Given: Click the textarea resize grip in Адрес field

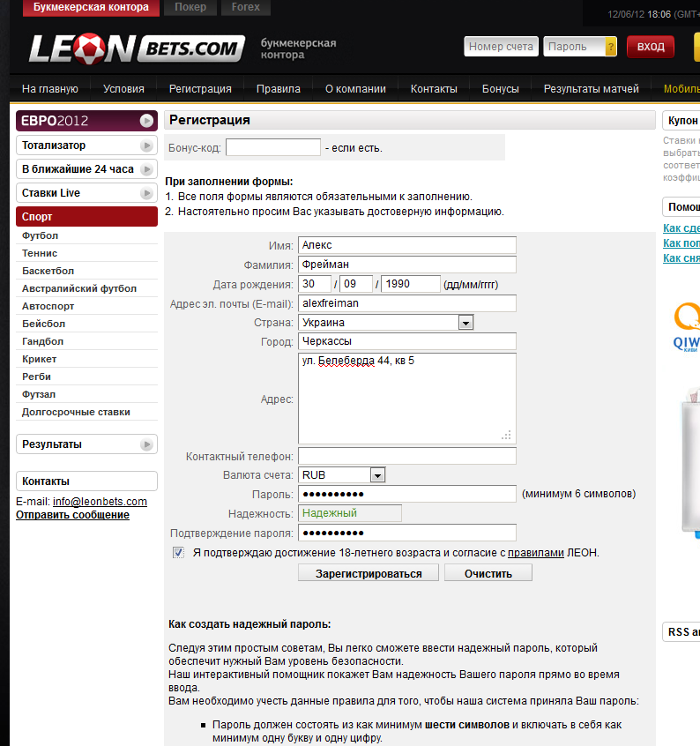Looking at the screenshot, I should pyautogui.click(x=506, y=435).
